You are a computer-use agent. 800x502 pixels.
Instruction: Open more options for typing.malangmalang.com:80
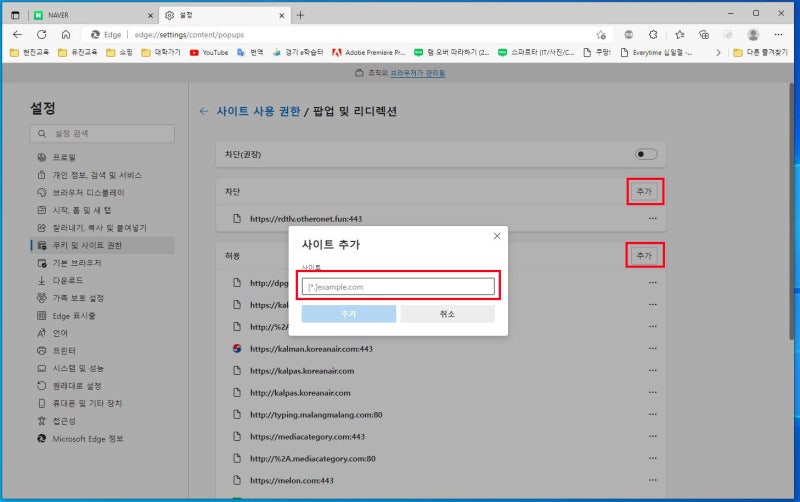click(653, 414)
